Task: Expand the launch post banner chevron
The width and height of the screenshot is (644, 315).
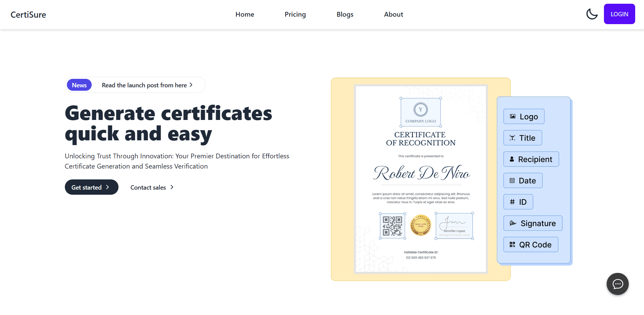Action: click(x=191, y=85)
